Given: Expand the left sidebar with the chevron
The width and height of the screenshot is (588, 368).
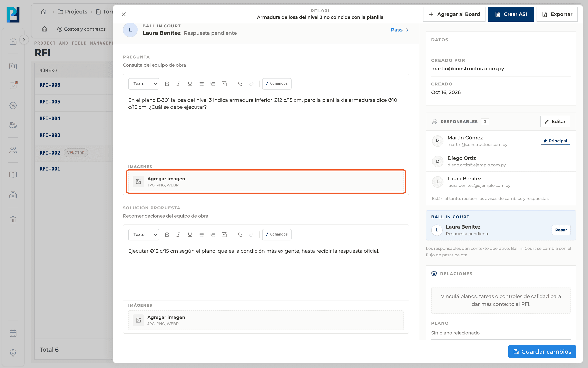Looking at the screenshot, I should coord(24,40).
